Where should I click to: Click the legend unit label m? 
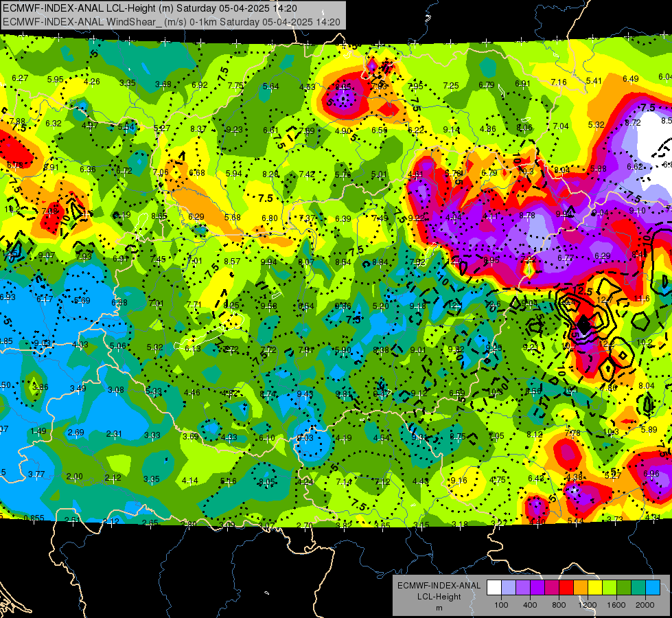click(439, 608)
